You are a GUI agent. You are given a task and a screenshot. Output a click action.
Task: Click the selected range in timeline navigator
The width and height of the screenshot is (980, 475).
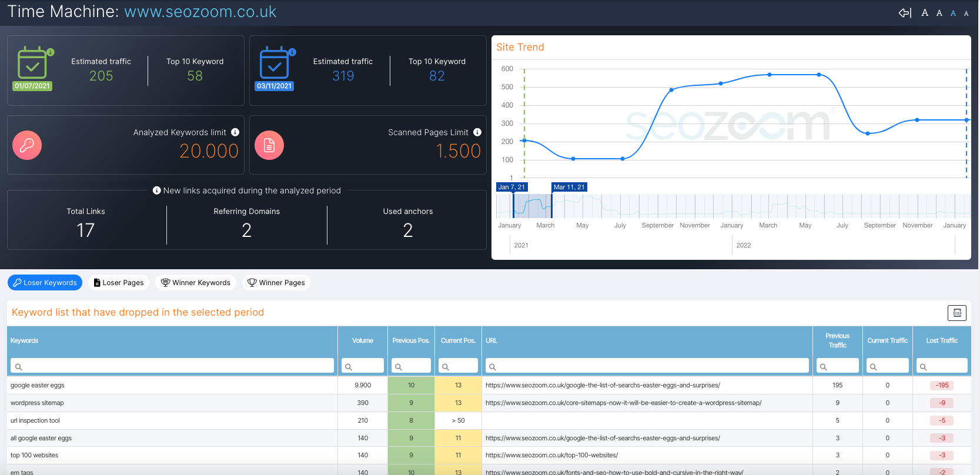tap(533, 206)
